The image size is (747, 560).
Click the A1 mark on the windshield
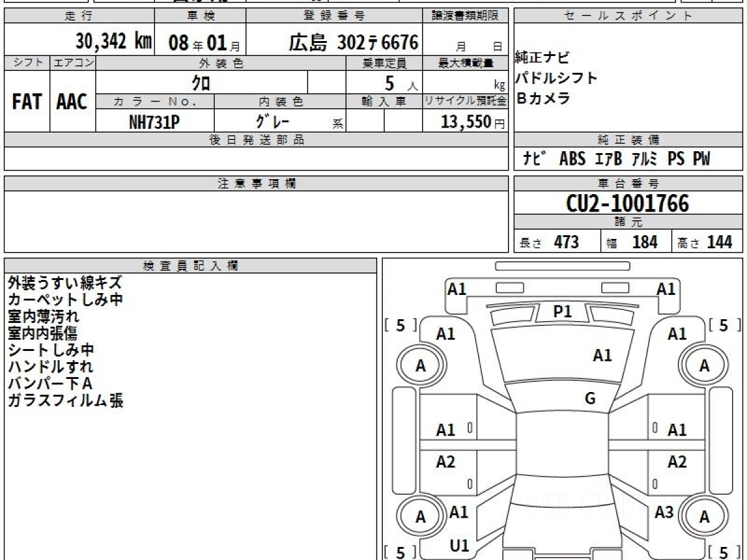[602, 355]
